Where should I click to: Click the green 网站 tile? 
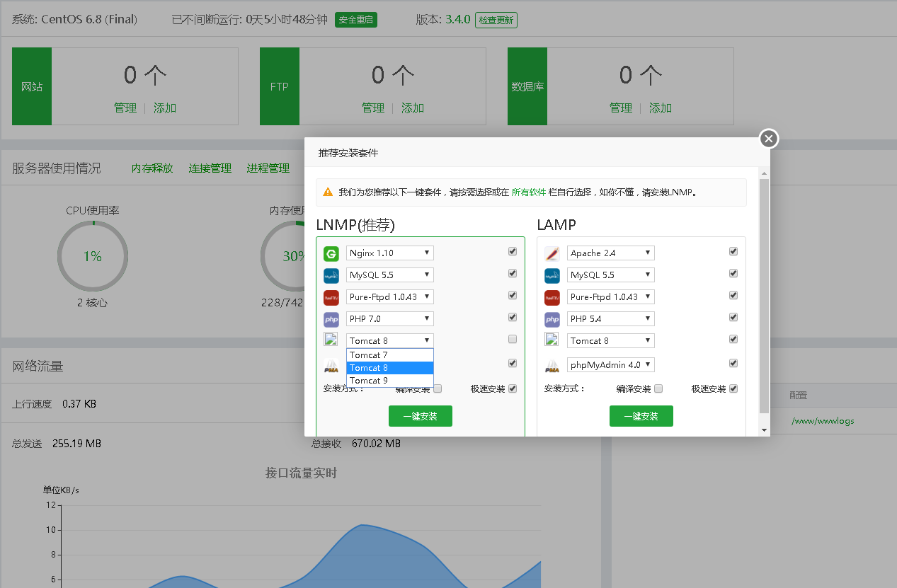pyautogui.click(x=32, y=86)
